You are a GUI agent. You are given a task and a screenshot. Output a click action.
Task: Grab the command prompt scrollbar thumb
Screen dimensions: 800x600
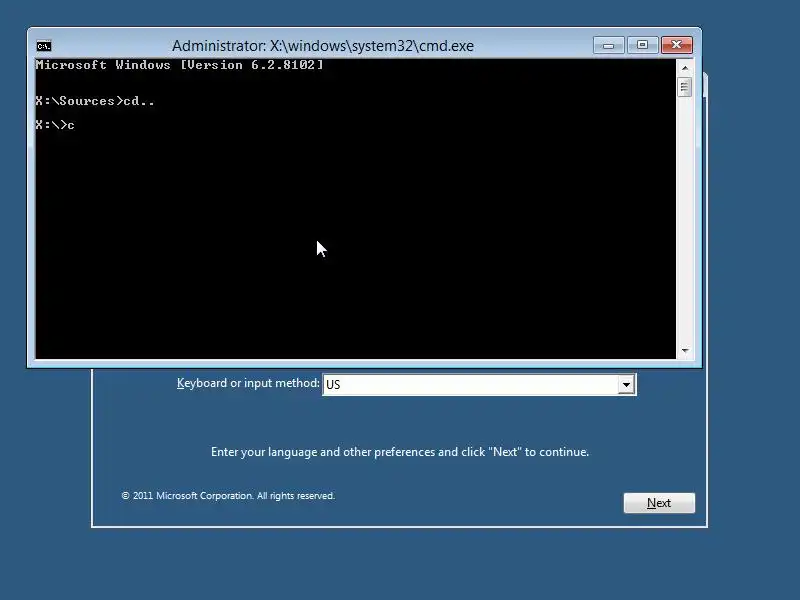(x=684, y=87)
